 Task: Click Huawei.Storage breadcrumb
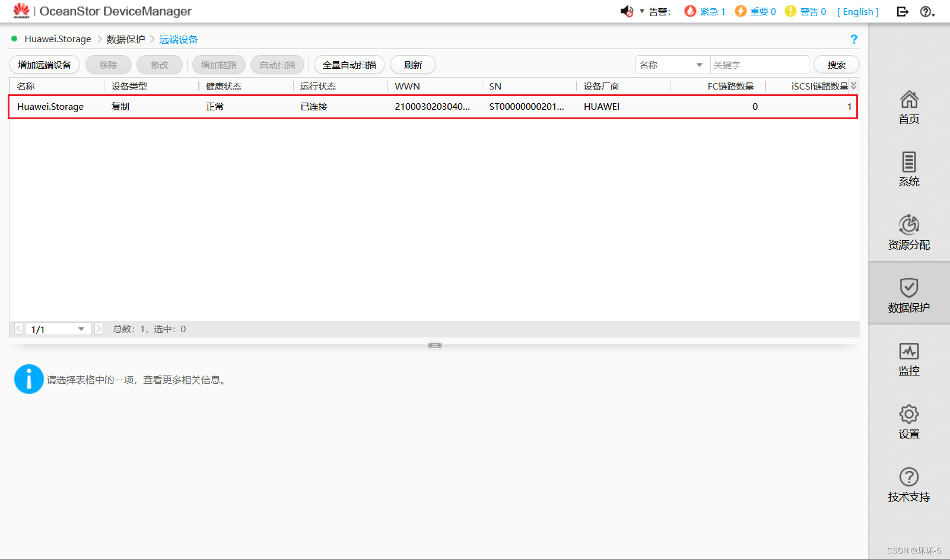tap(58, 39)
